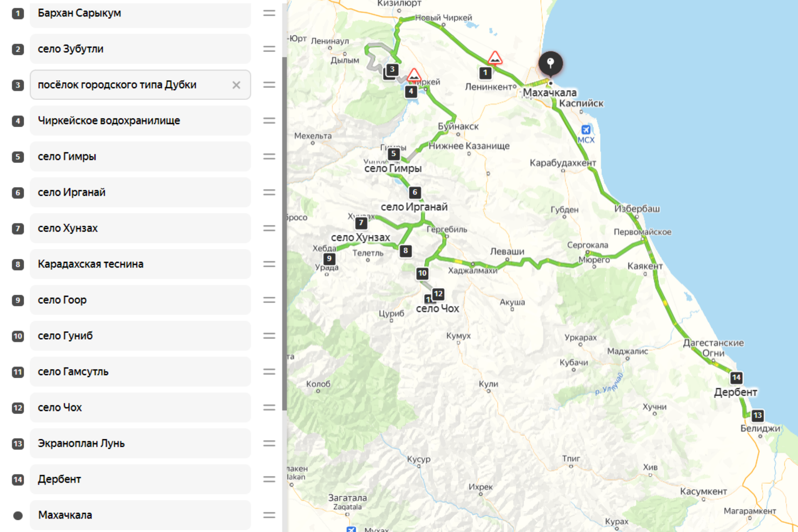Click the road hazard warning near Ленинкент
798x532 pixels.
(x=495, y=58)
